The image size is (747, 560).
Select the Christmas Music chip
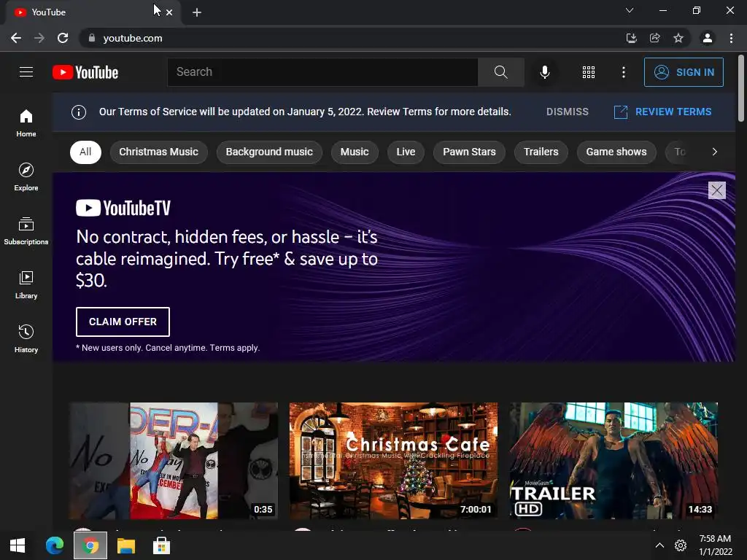[158, 152]
